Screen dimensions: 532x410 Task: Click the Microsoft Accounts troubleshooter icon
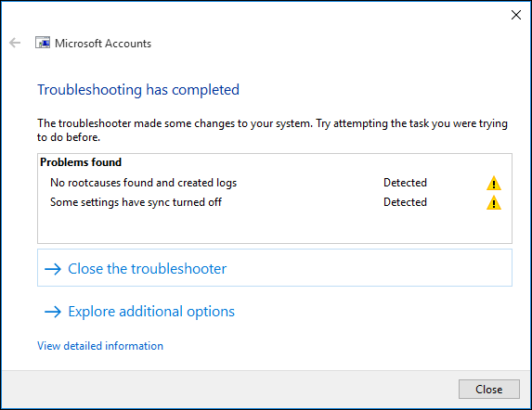pyautogui.click(x=43, y=43)
